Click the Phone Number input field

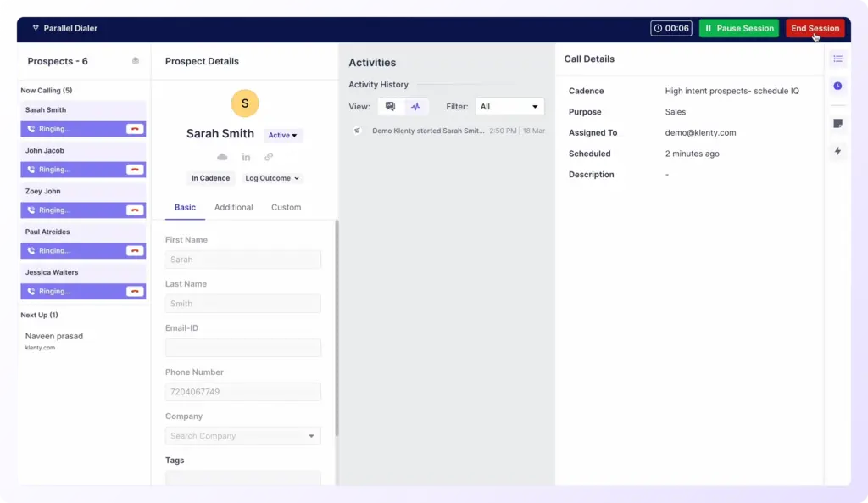click(242, 392)
